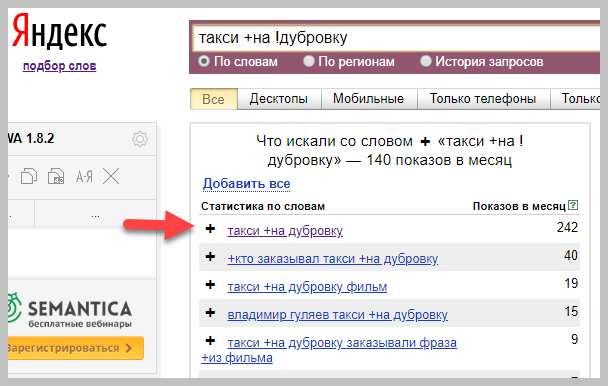
Task: Click the 'Добавить все' link
Action: click(x=247, y=183)
